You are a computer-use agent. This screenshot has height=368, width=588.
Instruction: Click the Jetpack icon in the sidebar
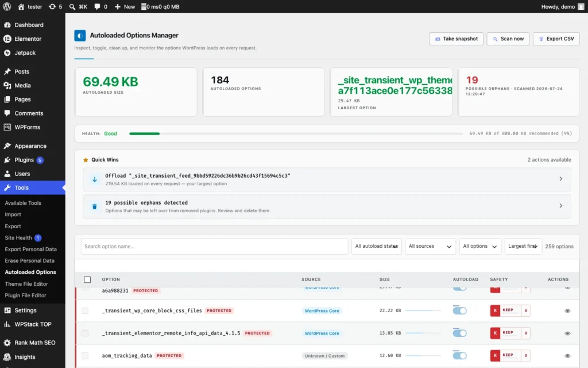coord(7,52)
